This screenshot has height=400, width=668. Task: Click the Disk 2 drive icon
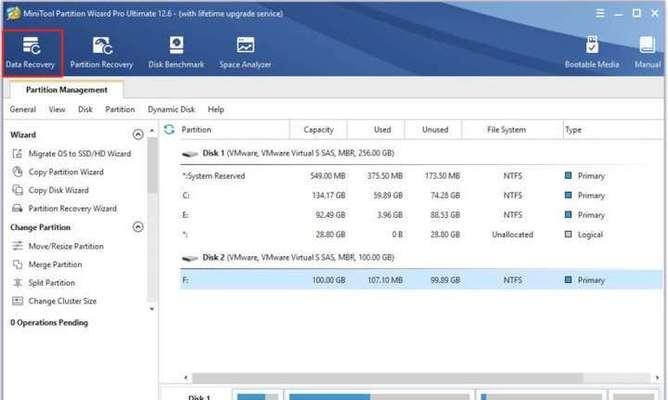point(190,258)
